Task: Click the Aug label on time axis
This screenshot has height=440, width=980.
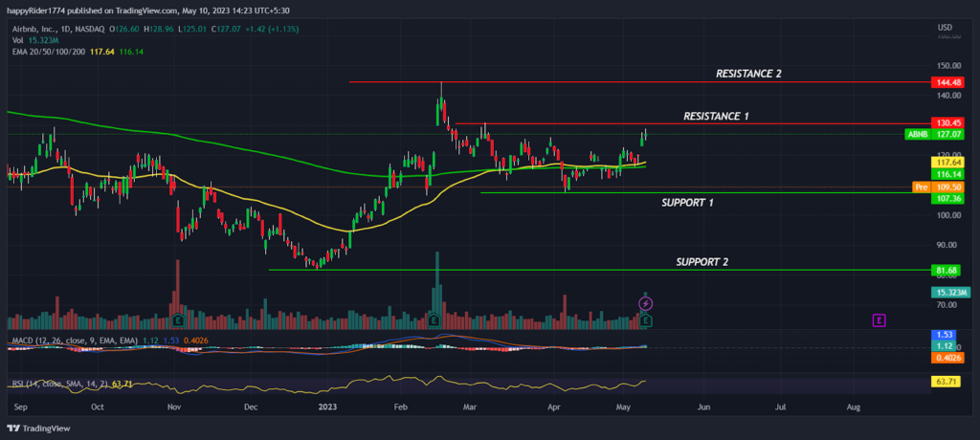Action: (x=853, y=407)
